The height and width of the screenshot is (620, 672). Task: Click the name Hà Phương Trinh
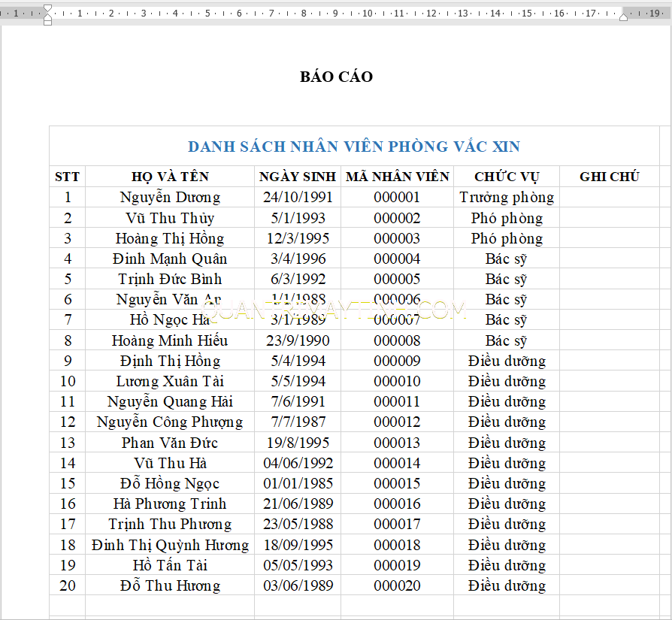[170, 504]
